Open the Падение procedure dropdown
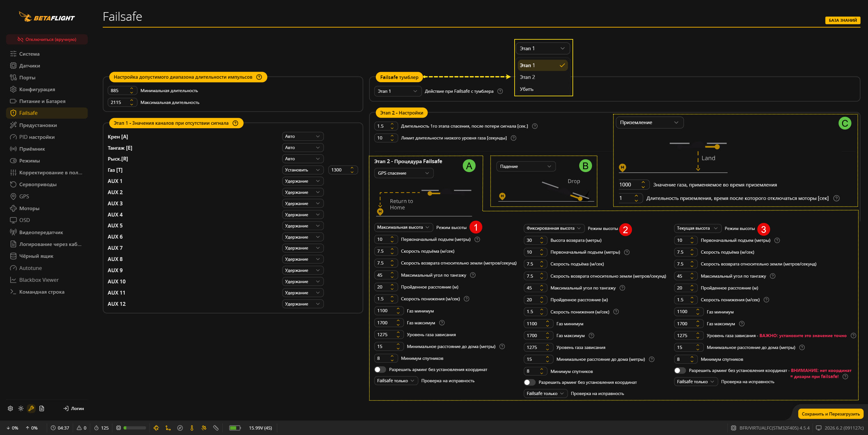This screenshot has width=868, height=435. (526, 166)
